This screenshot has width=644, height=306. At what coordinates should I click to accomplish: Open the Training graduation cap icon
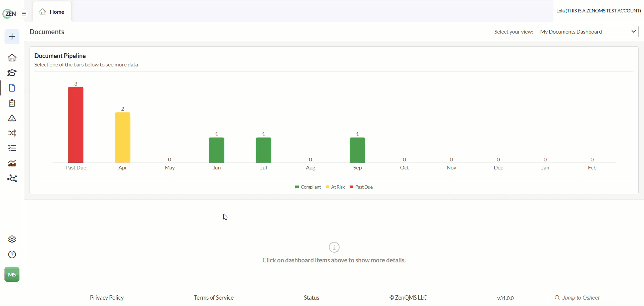(x=12, y=73)
